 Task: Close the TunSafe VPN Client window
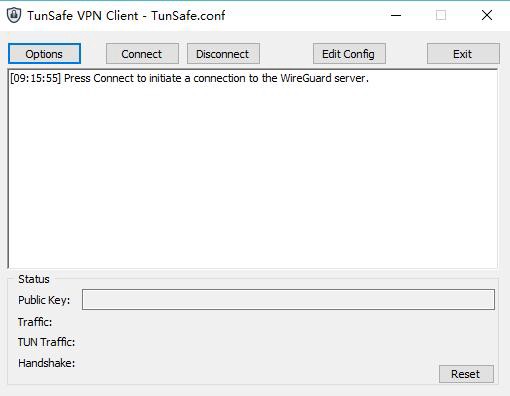[487, 15]
